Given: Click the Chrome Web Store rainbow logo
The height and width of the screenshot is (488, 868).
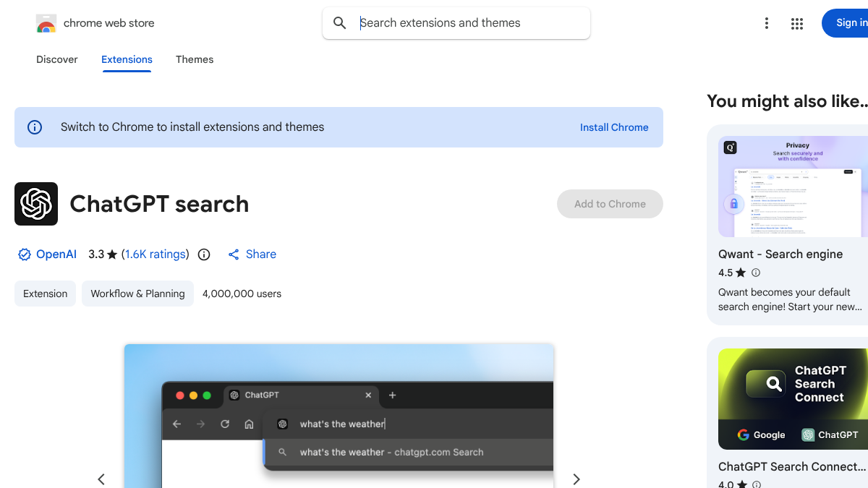Looking at the screenshot, I should pos(46,23).
